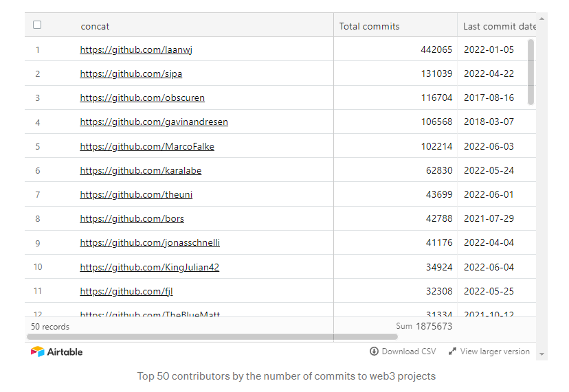The width and height of the screenshot is (569, 392).
Task: Click the table's vertical scrollbar thumb
Action: pyautogui.click(x=531, y=72)
